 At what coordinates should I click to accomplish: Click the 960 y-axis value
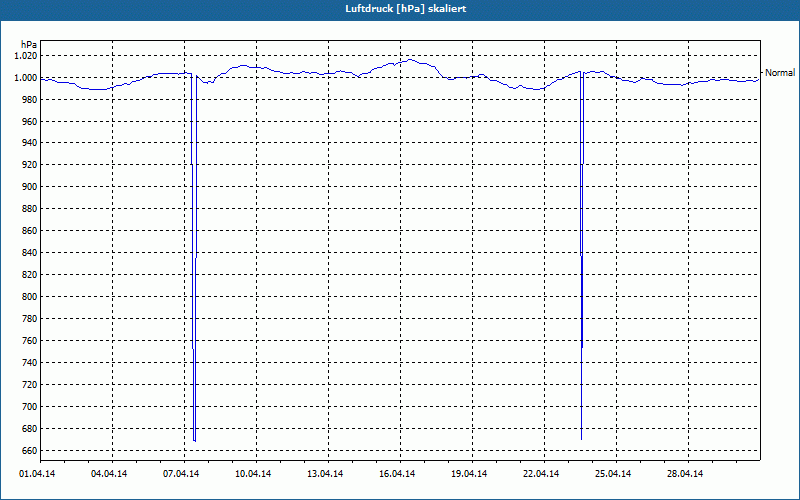[30, 121]
